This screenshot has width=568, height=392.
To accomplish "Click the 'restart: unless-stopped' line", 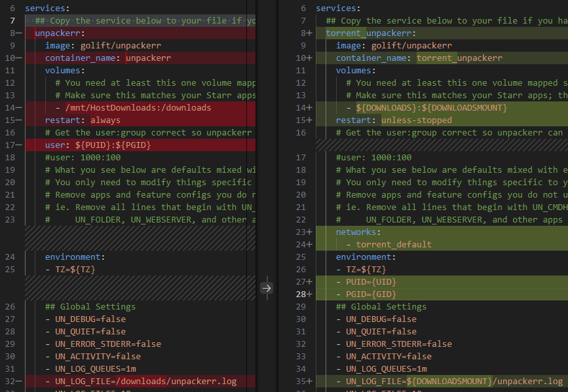I will [x=394, y=120].
